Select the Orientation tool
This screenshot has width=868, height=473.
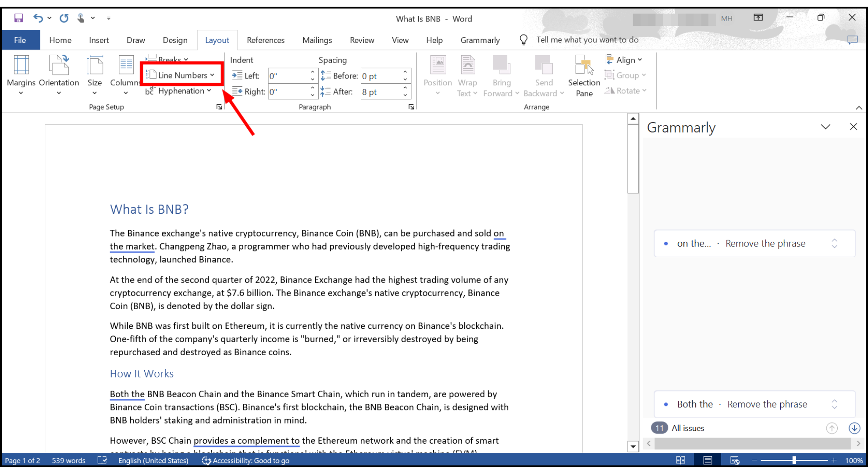(58, 75)
